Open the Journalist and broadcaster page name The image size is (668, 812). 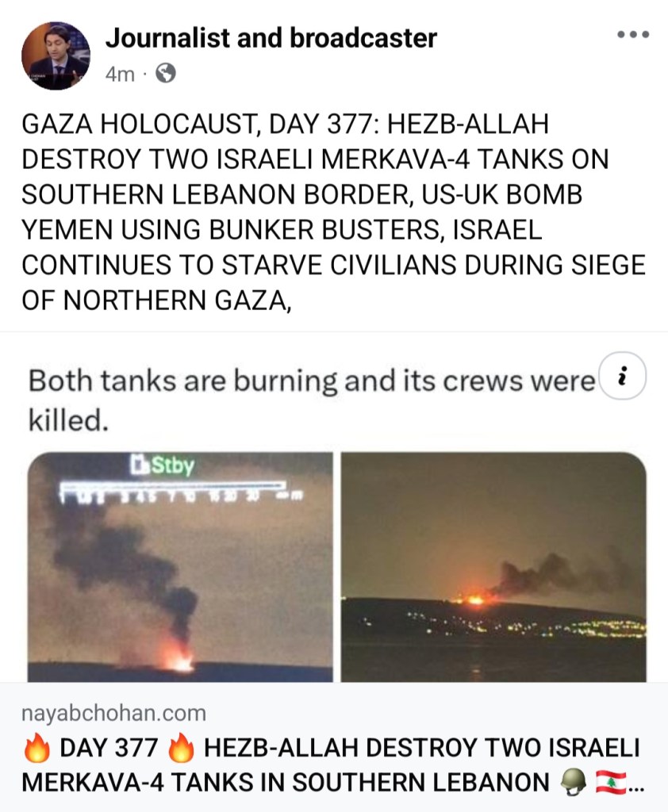pos(271,38)
